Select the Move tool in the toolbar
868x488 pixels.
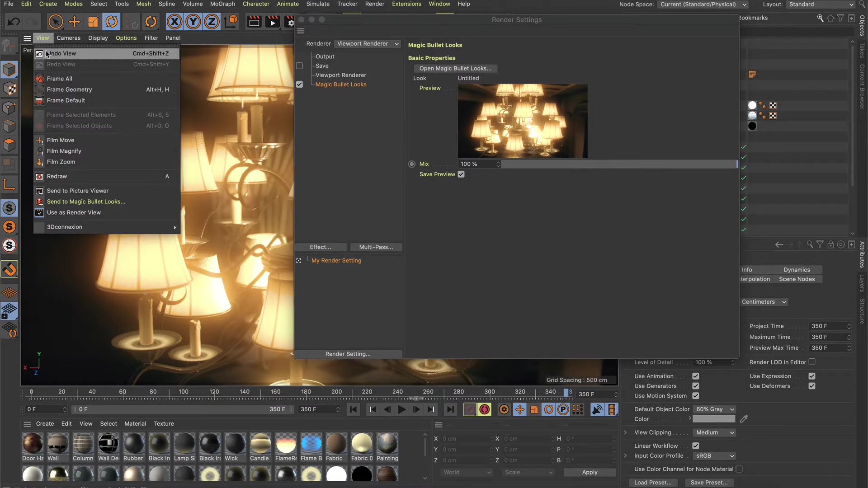(74, 21)
